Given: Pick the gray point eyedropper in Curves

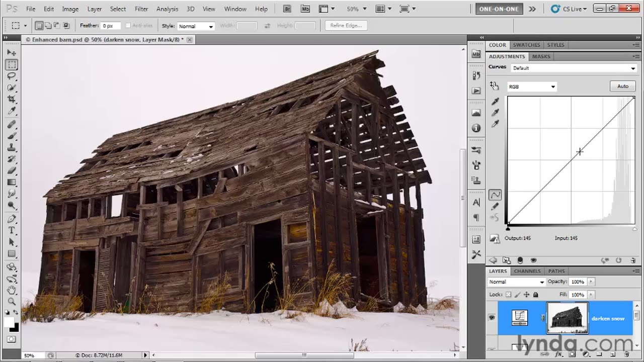Looking at the screenshot, I should coord(495,113).
